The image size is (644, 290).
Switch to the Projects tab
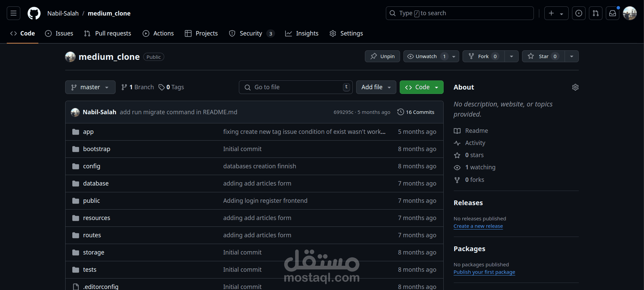pyautogui.click(x=201, y=33)
